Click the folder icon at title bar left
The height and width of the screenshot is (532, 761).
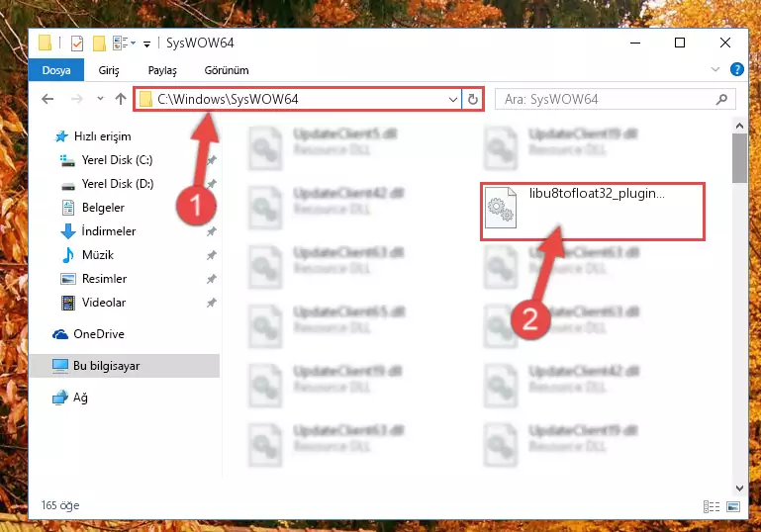coord(46,44)
